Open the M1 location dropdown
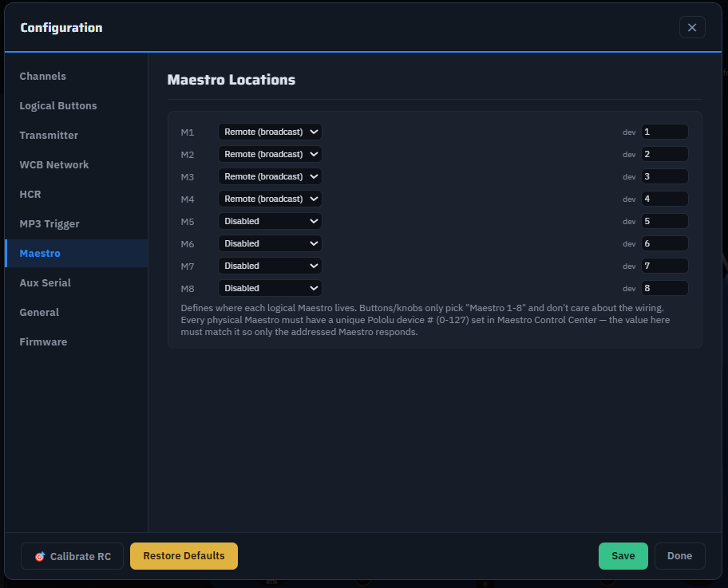This screenshot has width=728, height=588. pos(271,132)
